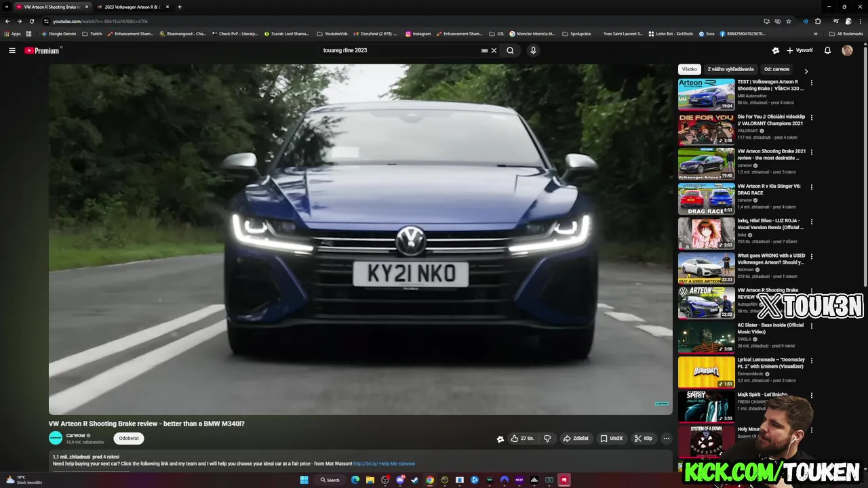Open Discord from taskbar
Screen dimensions: 868x488
[400, 480]
